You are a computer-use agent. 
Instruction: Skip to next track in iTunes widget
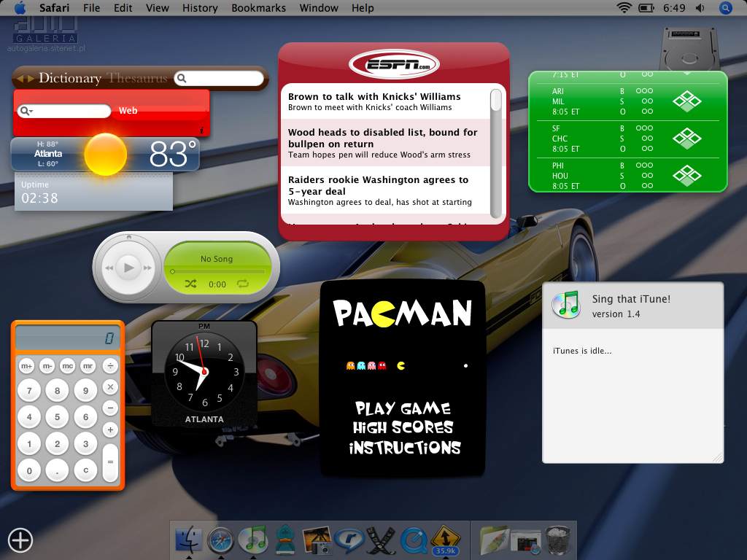pyautogui.click(x=147, y=268)
